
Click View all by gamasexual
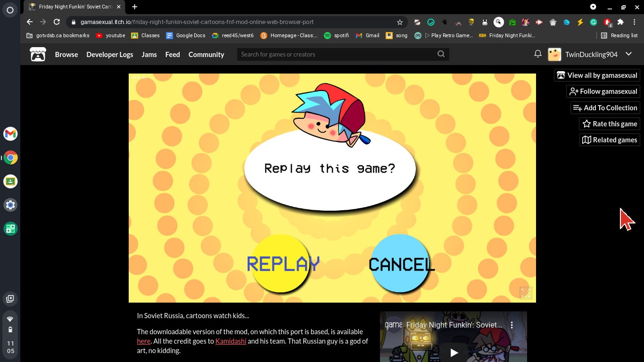(597, 75)
